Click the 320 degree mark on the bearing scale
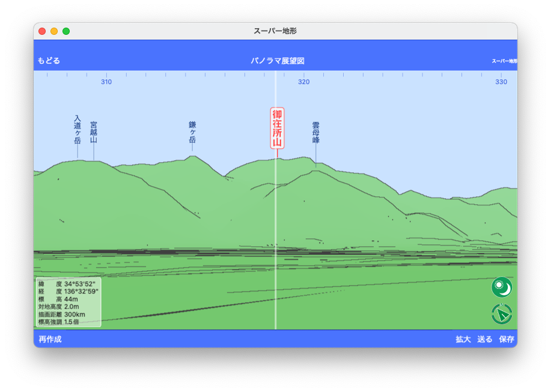Screen dimensions: 551x392 pyautogui.click(x=303, y=82)
